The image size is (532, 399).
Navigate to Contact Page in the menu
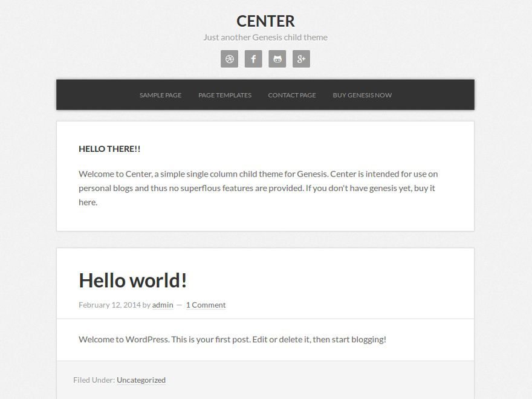pyautogui.click(x=292, y=96)
